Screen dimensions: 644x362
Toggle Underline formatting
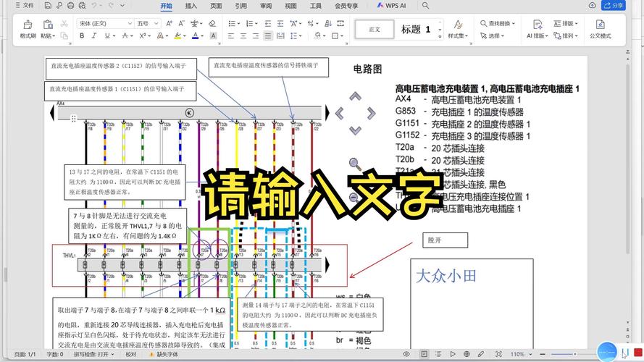point(106,35)
